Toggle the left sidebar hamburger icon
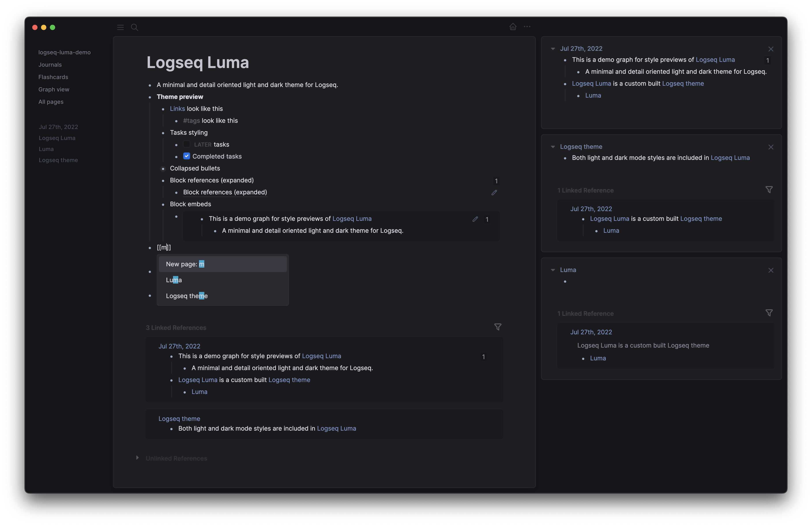812x526 pixels. point(120,27)
